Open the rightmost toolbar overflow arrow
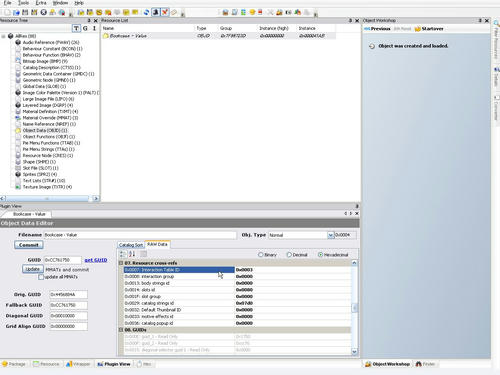 [315, 13]
